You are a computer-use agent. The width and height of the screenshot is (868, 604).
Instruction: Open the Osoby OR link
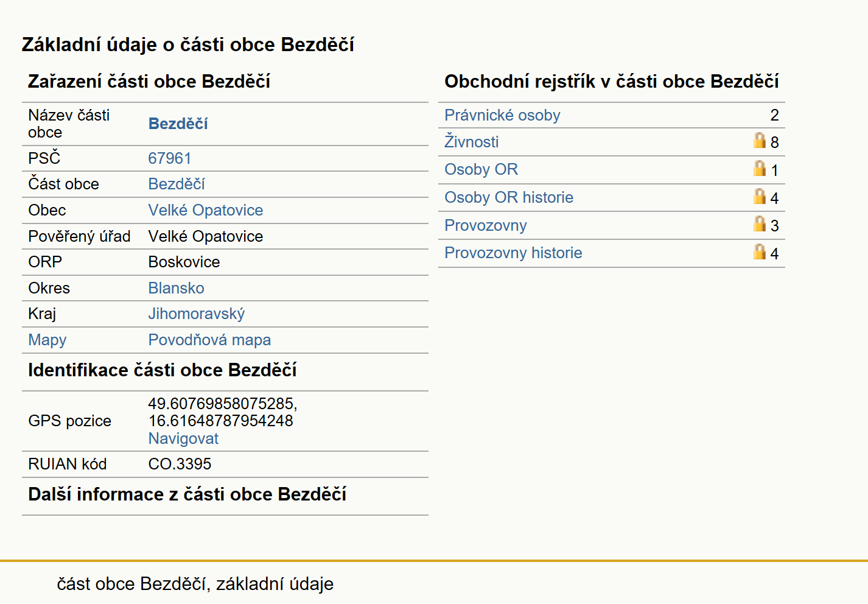(x=481, y=169)
